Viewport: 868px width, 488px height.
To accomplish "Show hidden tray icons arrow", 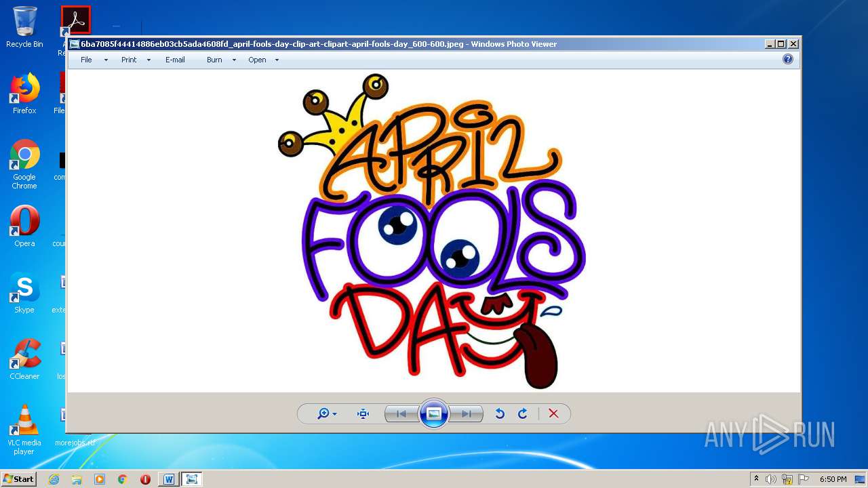I will coord(756,479).
